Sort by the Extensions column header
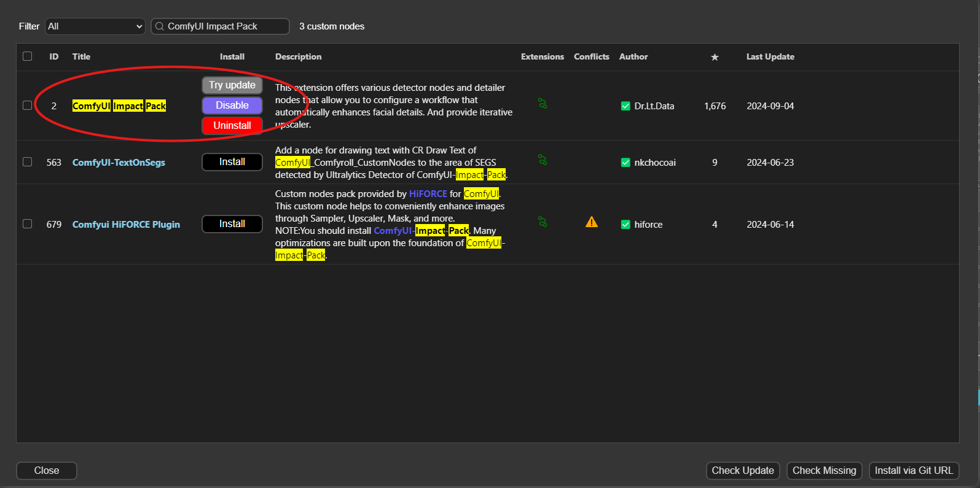 (x=543, y=56)
